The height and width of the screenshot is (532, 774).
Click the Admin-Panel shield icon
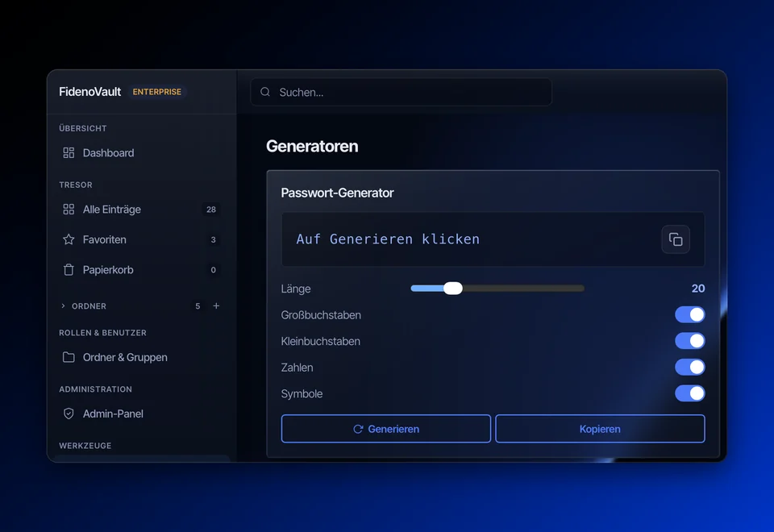click(69, 414)
